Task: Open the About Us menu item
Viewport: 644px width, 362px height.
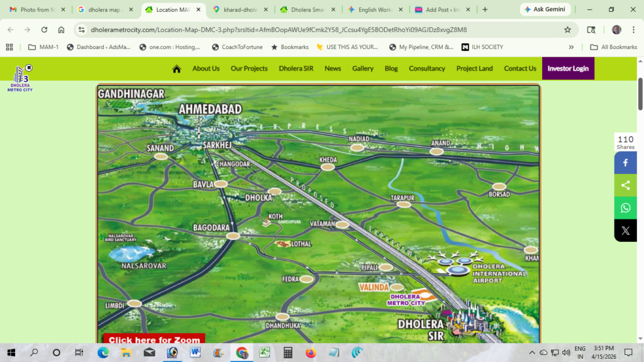Action: pos(206,69)
